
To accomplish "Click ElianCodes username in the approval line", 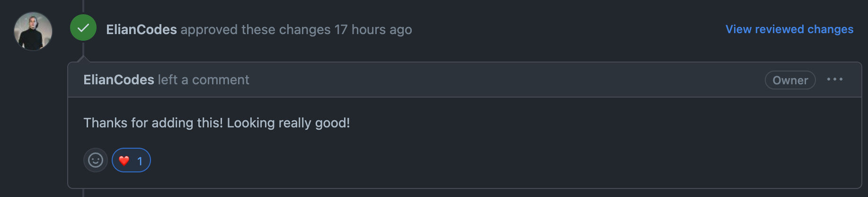I will [x=141, y=29].
